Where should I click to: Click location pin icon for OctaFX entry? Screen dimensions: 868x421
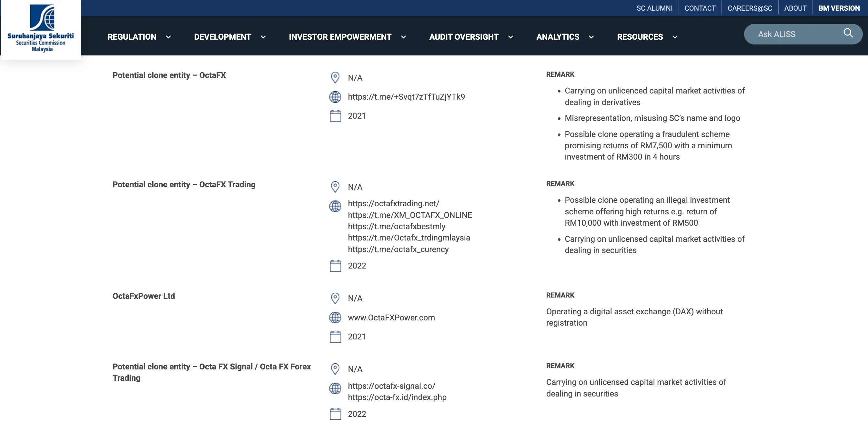(335, 77)
